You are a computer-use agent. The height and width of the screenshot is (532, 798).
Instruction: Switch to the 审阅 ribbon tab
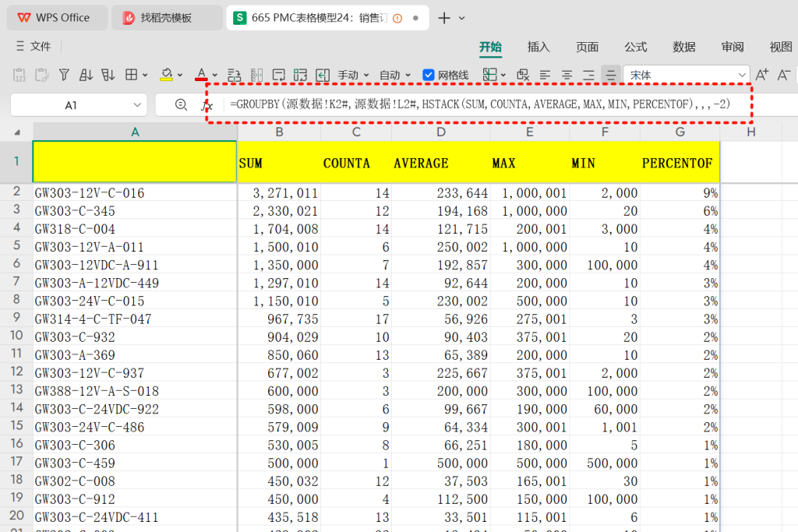coord(733,47)
